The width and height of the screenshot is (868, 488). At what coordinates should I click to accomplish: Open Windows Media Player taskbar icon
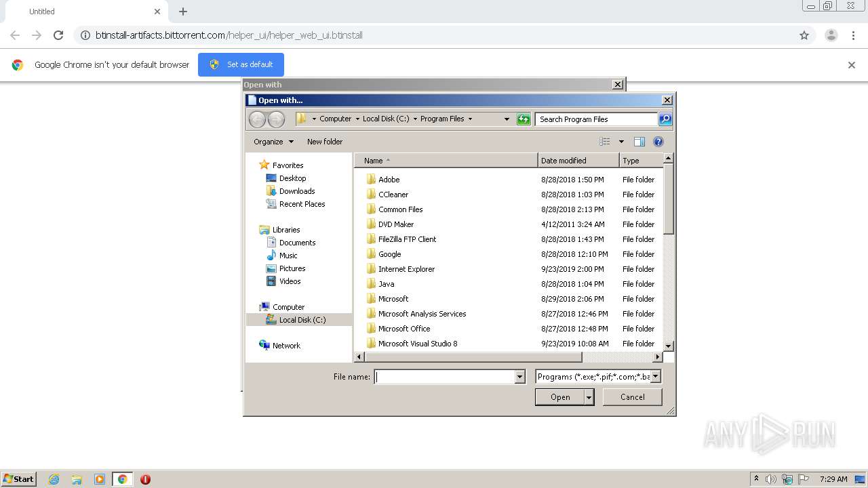tap(100, 479)
